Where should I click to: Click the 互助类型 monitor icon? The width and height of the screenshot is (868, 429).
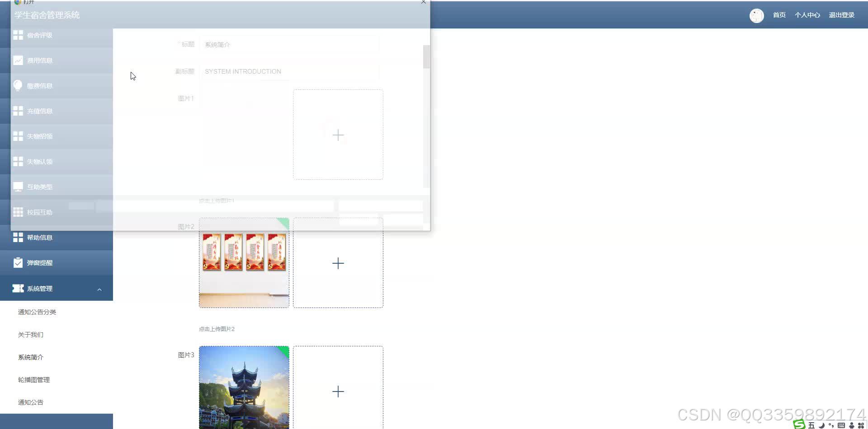(18, 187)
